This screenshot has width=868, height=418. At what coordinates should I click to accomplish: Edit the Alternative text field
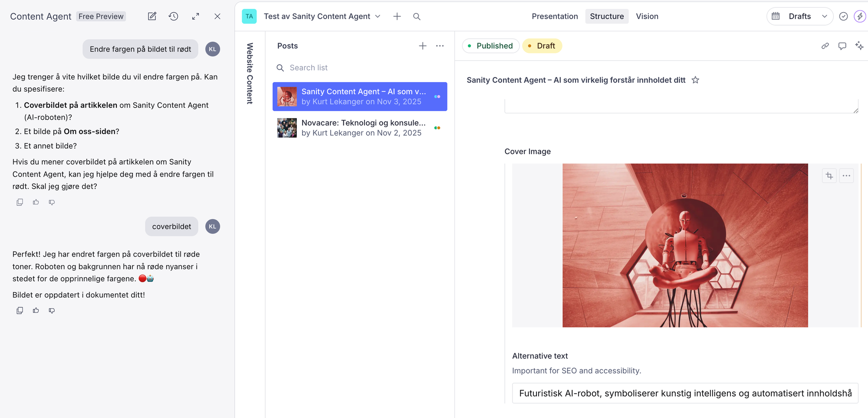[x=685, y=393]
